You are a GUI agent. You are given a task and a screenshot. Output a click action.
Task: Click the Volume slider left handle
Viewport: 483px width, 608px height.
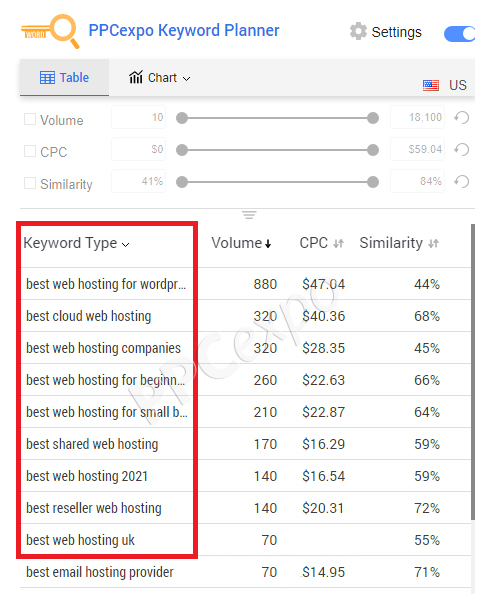point(182,118)
